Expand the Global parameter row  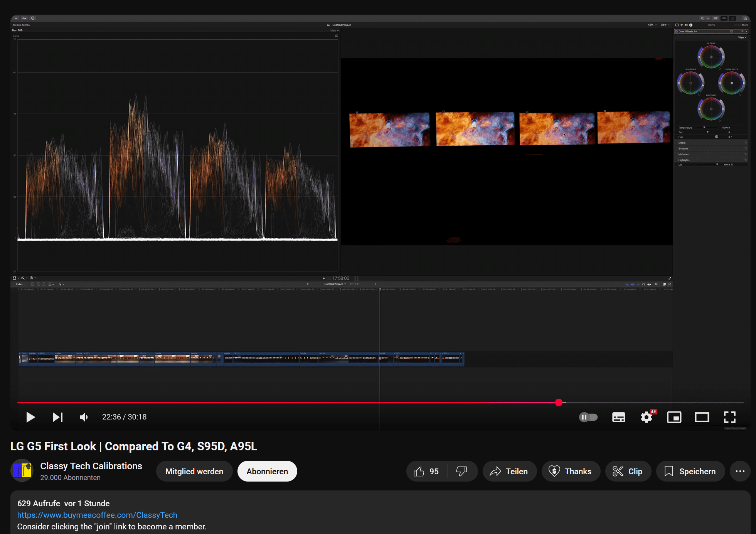(711, 143)
